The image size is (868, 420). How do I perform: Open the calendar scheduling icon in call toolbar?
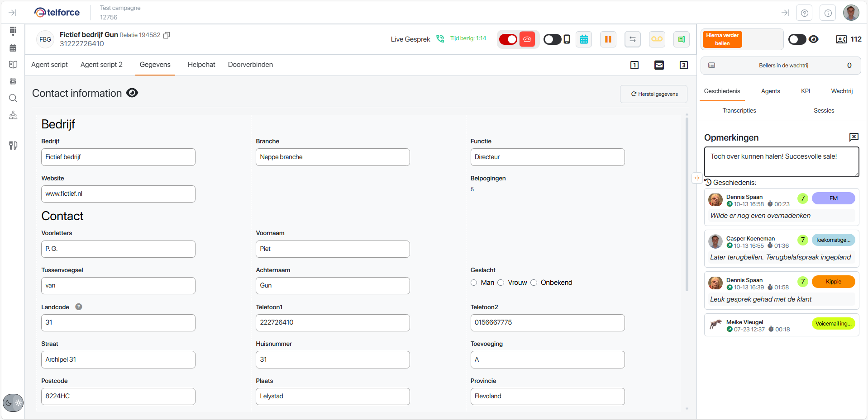(x=584, y=39)
